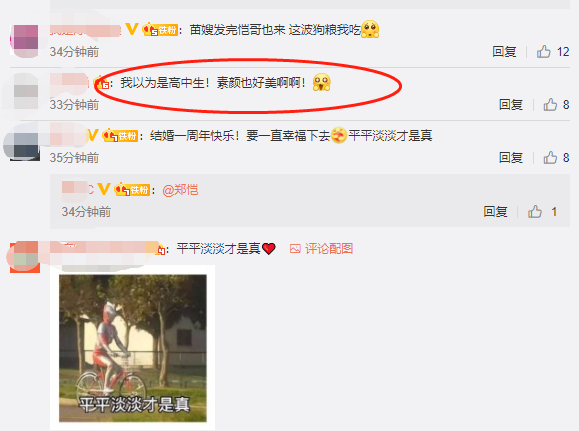Click thumbs-up on the 高中生 comment
The height and width of the screenshot is (431, 579).
coord(550,105)
